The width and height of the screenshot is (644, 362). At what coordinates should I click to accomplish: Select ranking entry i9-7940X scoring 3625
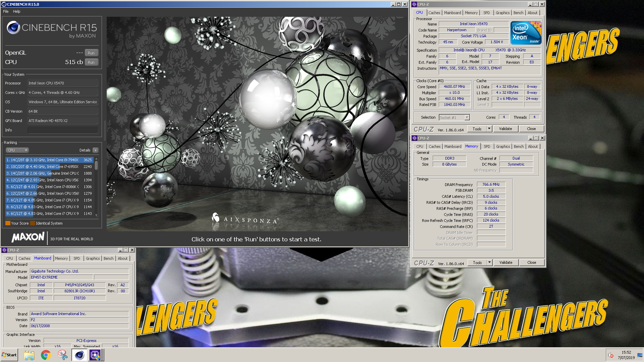coord(49,160)
